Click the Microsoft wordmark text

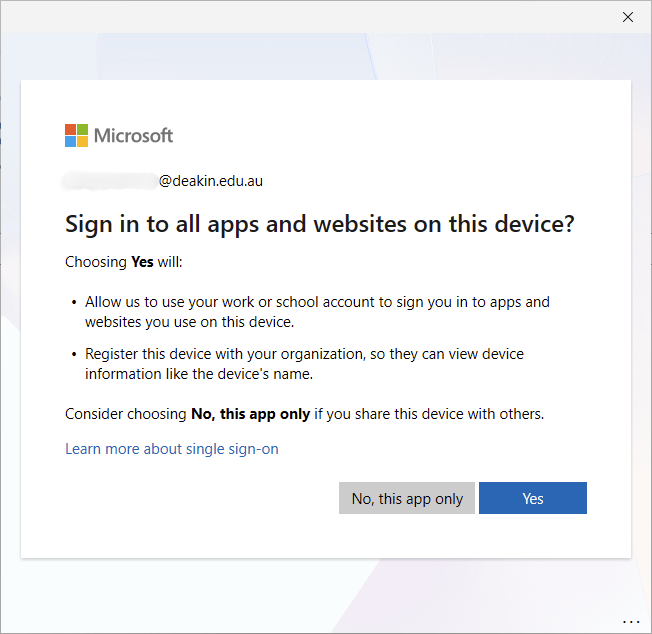pyautogui.click(x=134, y=136)
